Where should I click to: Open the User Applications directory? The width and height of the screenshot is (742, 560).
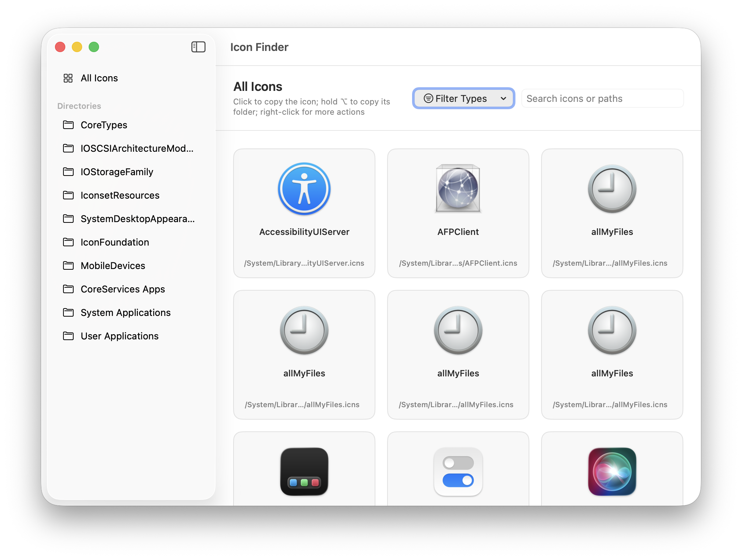pyautogui.click(x=131, y=336)
